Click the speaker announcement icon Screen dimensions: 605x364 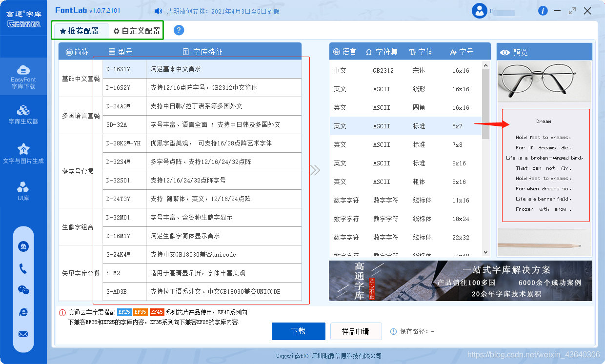[158, 11]
